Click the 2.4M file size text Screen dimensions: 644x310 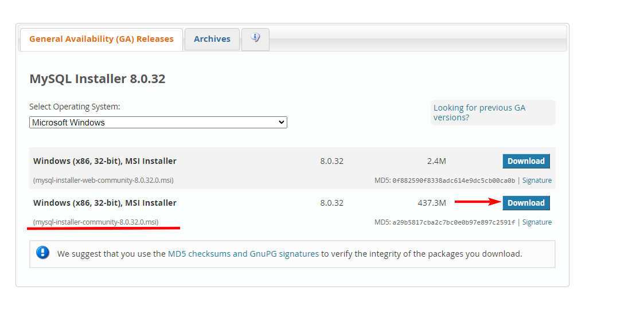(x=436, y=161)
